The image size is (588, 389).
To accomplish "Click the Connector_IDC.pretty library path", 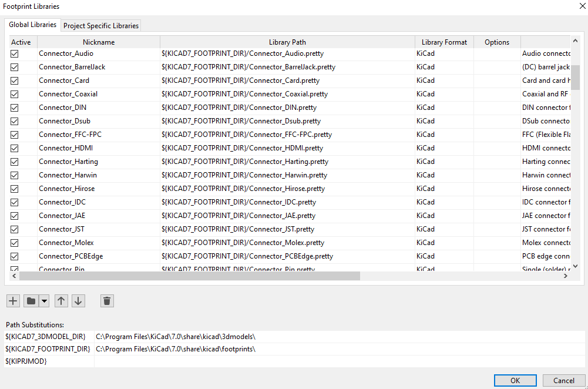I will 288,202.
